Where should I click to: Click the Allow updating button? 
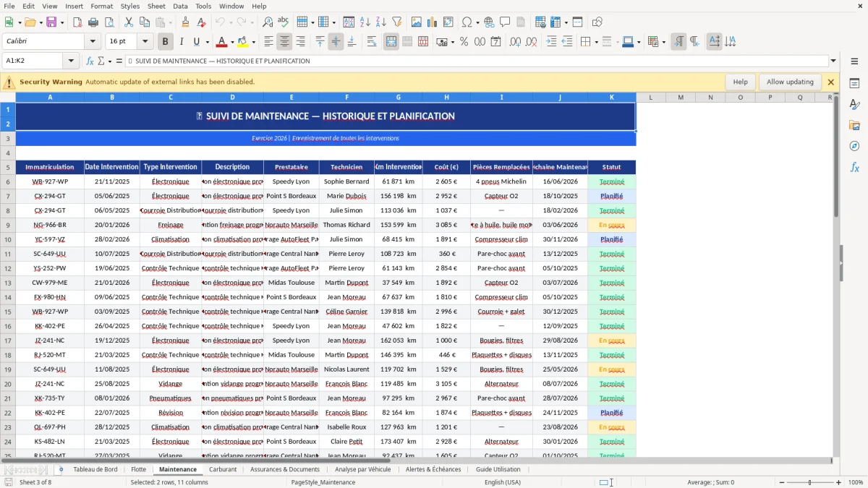(788, 82)
